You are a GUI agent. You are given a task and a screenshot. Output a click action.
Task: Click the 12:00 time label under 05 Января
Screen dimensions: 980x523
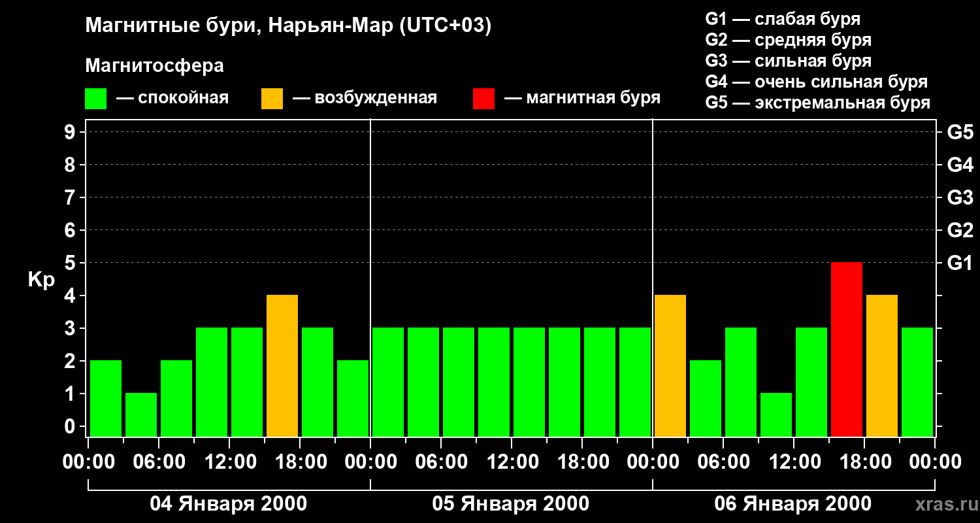512,462
